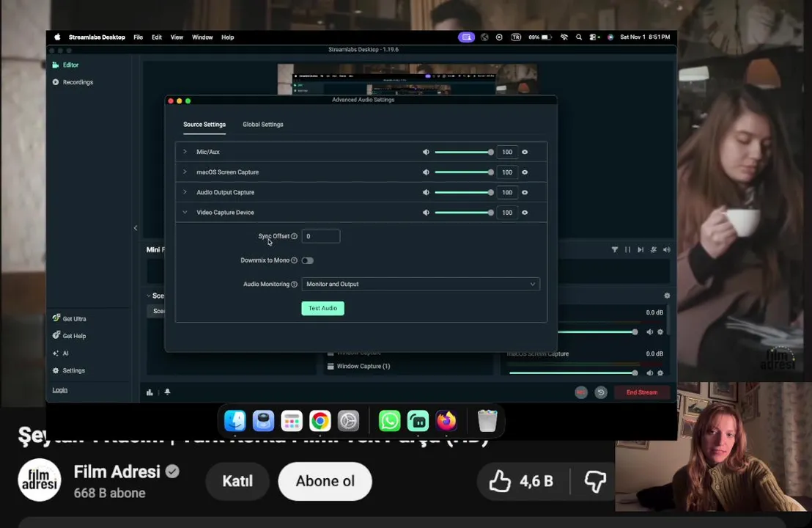This screenshot has width=812, height=528.
Task: Open the Mini Feed filter icon
Action: (x=615, y=250)
